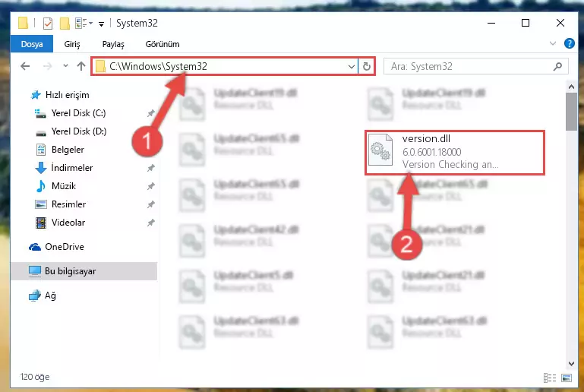Click the pin icon next to Videolar
The image size is (584, 392).
tap(151, 223)
